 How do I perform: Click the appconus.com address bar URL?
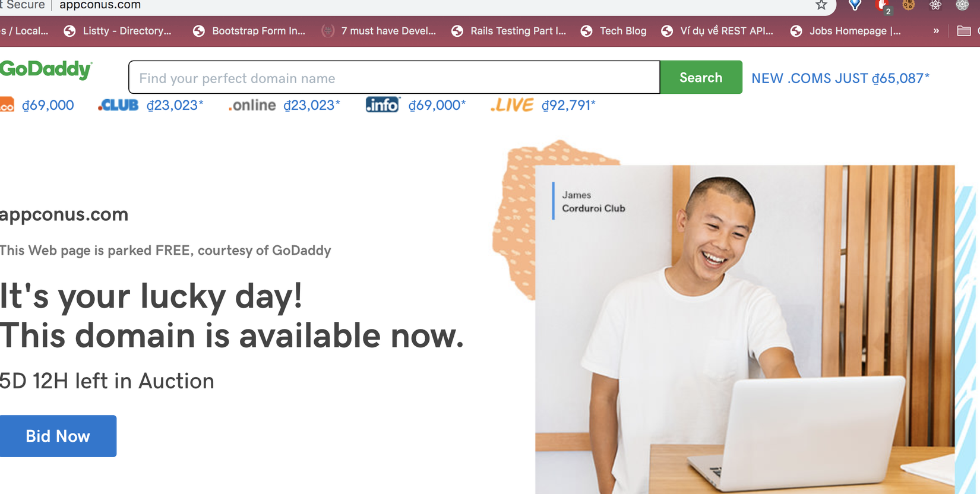(x=100, y=5)
